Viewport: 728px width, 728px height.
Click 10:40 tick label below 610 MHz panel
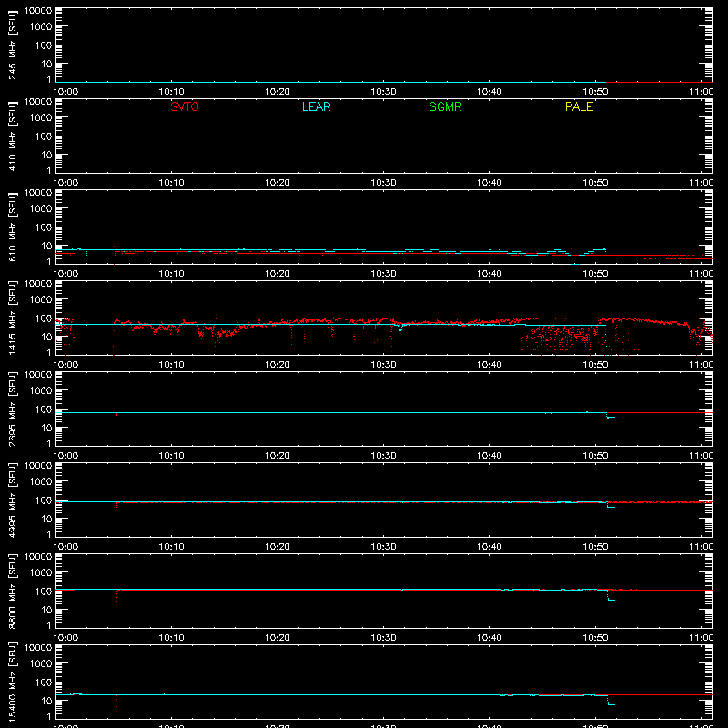tap(490, 274)
